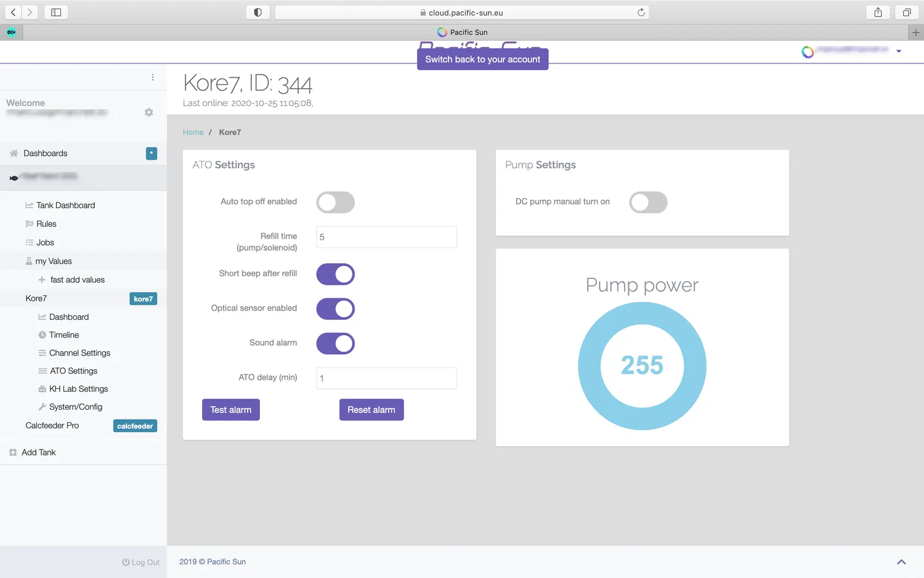Click the Test alarm button
The width and height of the screenshot is (924, 578).
point(231,410)
